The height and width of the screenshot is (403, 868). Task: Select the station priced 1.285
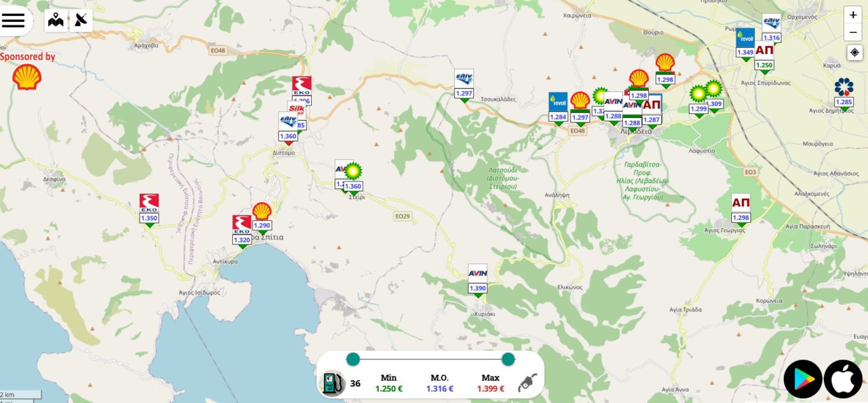click(x=844, y=93)
